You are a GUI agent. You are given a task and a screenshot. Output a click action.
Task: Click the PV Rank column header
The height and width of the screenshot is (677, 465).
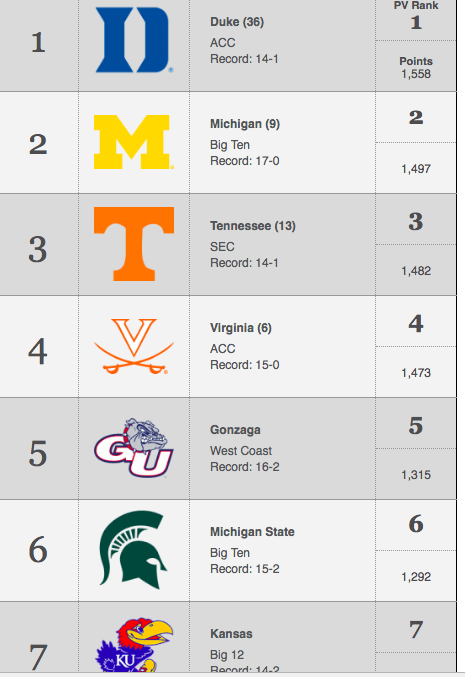pyautogui.click(x=416, y=6)
